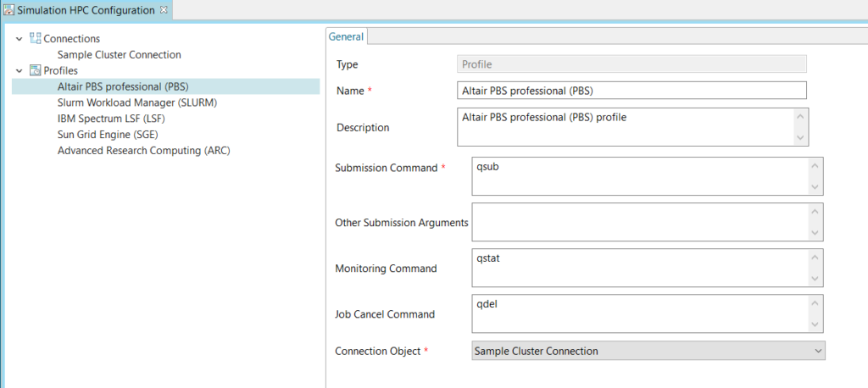This screenshot has width=868, height=388.
Task: Click Other Submission Arguments scroll down arrow
Action: pos(815,232)
